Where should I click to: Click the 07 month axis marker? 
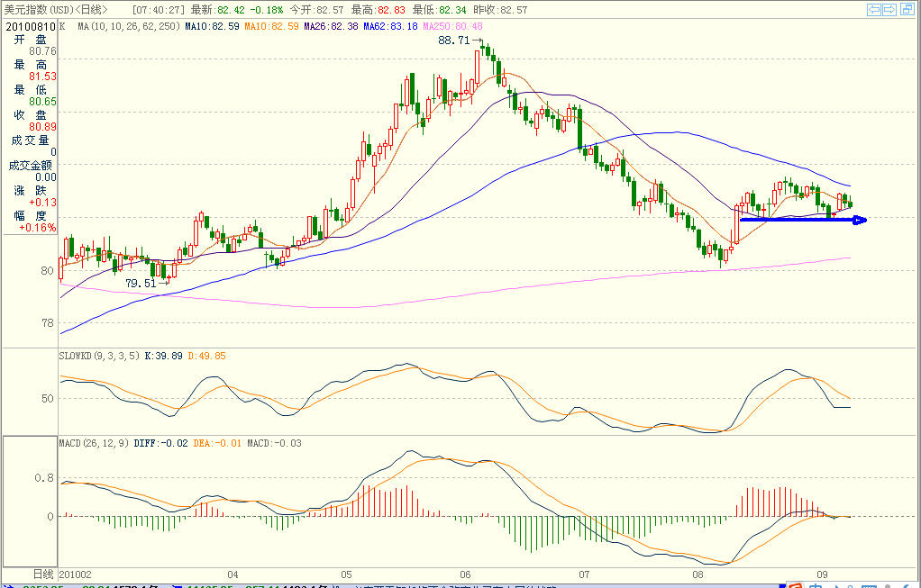(584, 574)
